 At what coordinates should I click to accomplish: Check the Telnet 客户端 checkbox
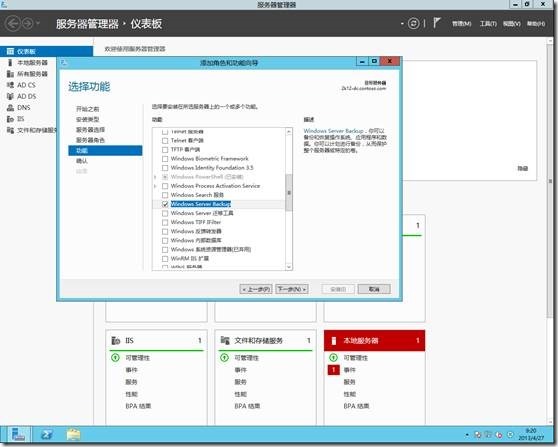(165, 141)
